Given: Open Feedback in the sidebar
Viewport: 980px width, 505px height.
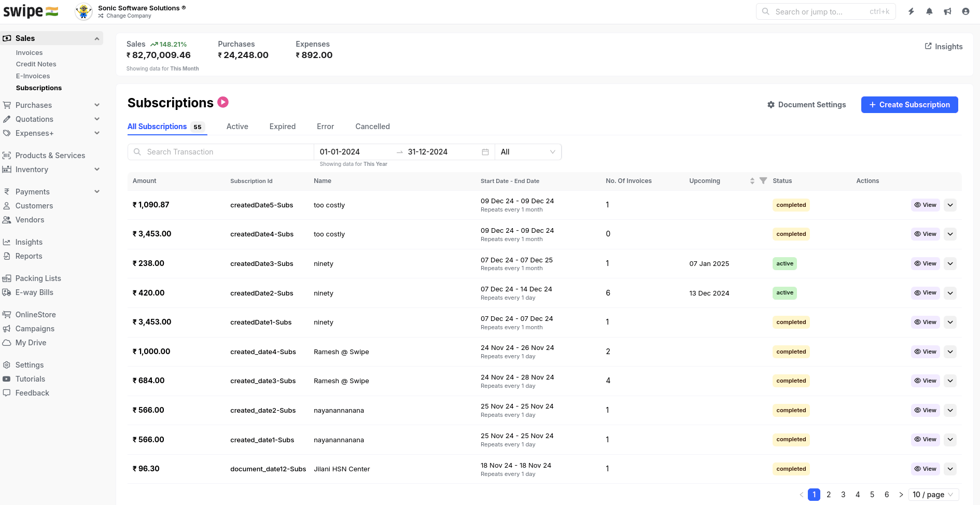Looking at the screenshot, I should 32,393.
